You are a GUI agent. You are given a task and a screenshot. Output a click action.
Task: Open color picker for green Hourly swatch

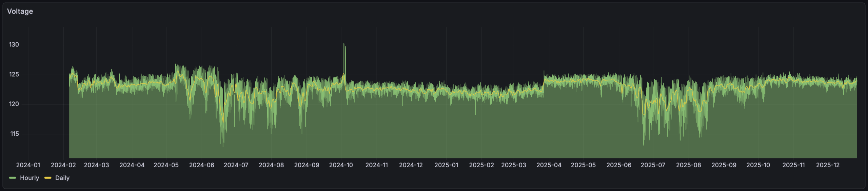click(x=13, y=178)
